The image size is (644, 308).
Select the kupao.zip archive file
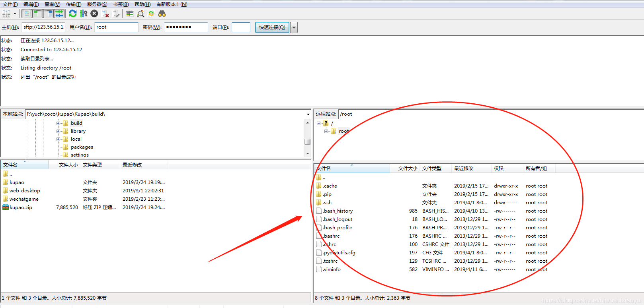click(21, 207)
